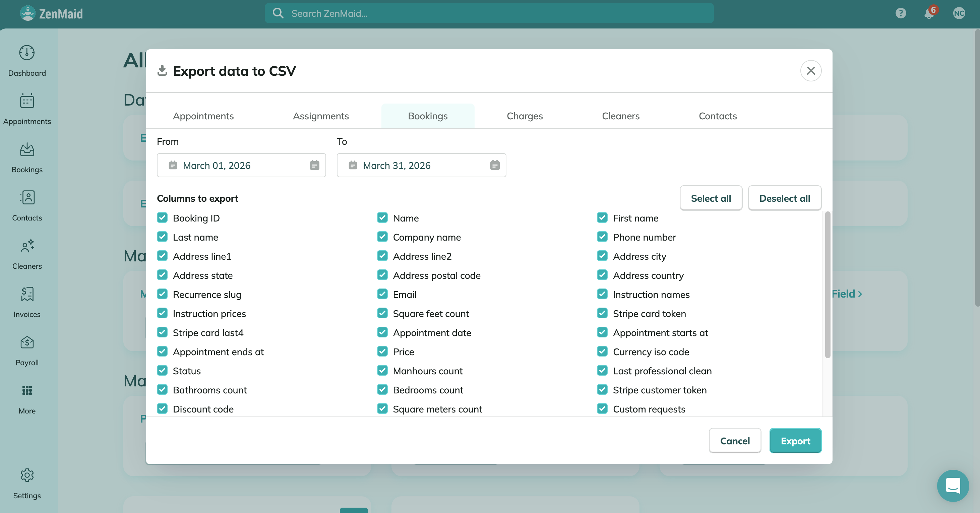Screen dimensions: 980x513
Task: Toggle the Manhours count checkbox
Action: coord(382,370)
